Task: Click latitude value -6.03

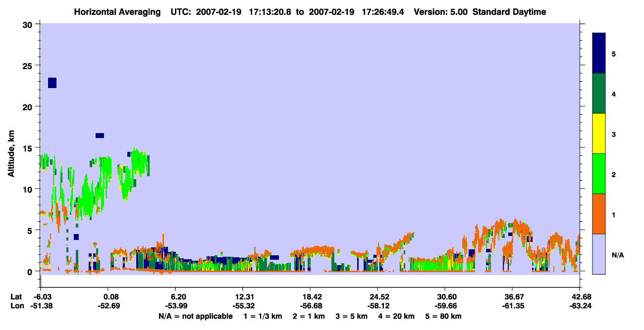Action: point(41,297)
